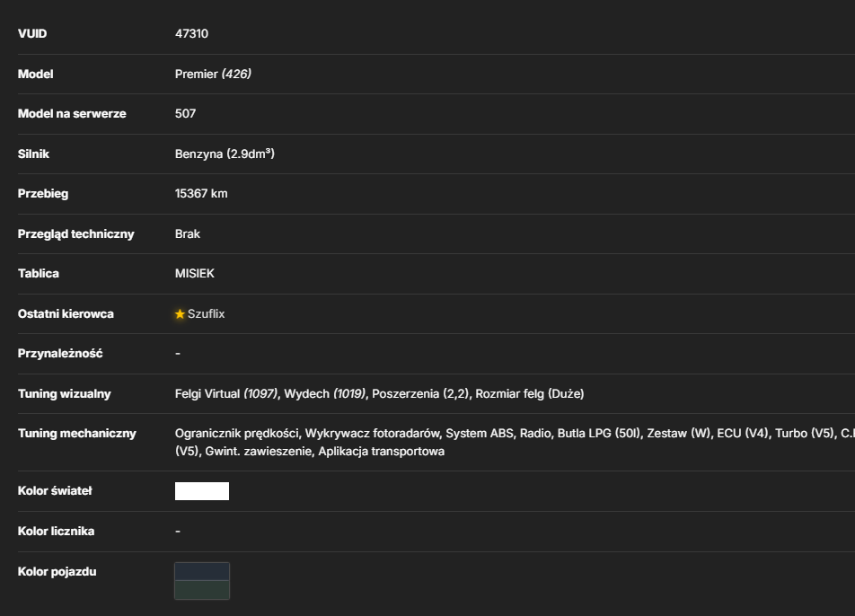The image size is (855, 616).
Task: Click the plate value MISIEK
Action: pyautogui.click(x=195, y=274)
